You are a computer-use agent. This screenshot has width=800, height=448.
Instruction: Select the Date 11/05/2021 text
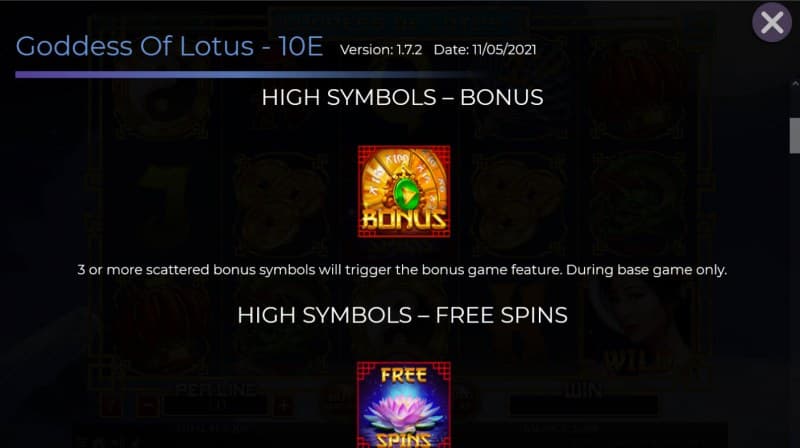coord(485,49)
